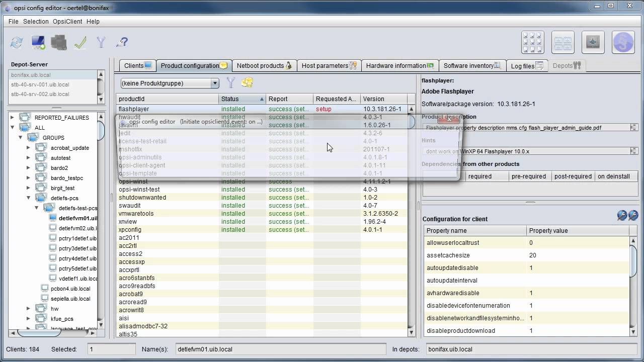This screenshot has width=644, height=362.
Task: Open the File menu
Action: click(x=14, y=22)
